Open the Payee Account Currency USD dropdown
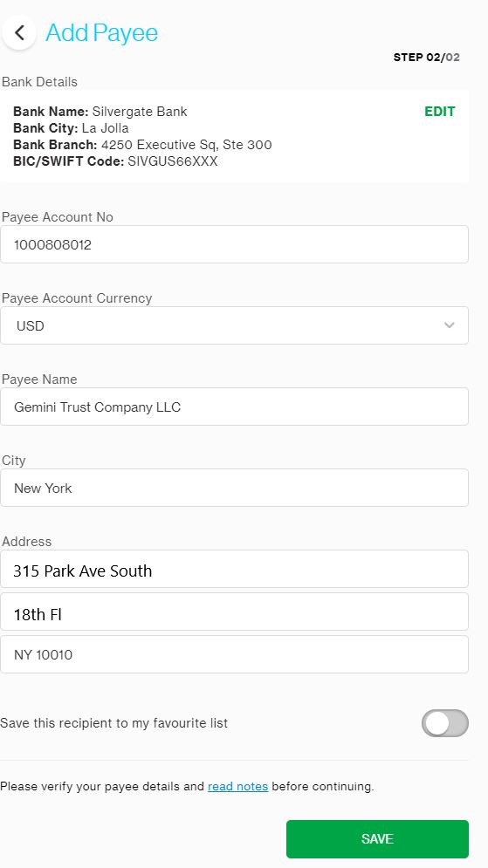Image resolution: width=488 pixels, height=868 pixels. tap(234, 325)
